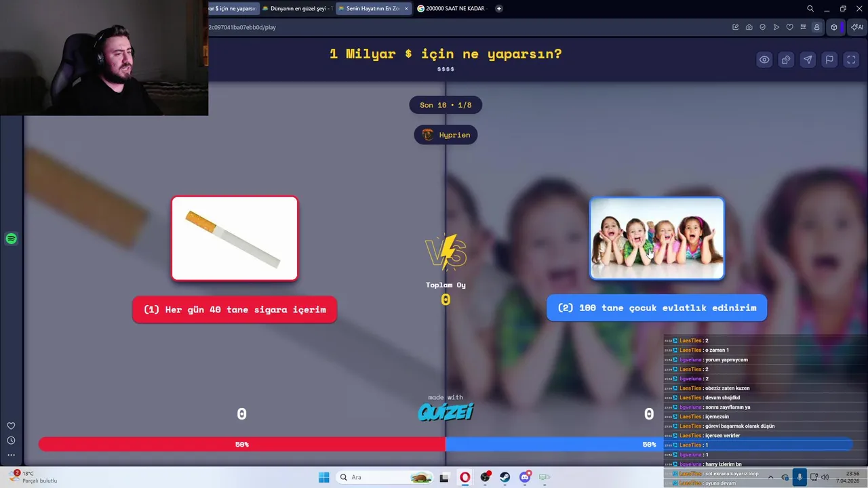Enter fullscreen with the expand icon
Image resolution: width=868 pixels, height=488 pixels.
pos(851,60)
